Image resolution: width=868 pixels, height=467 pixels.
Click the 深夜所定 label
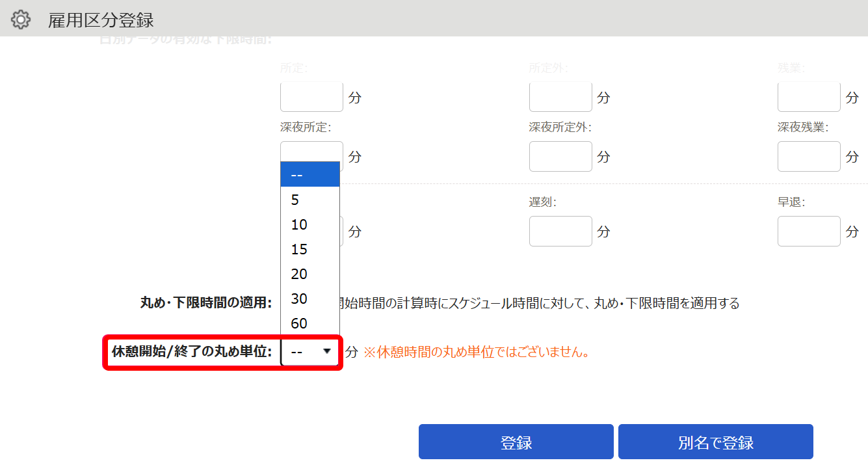(306, 127)
